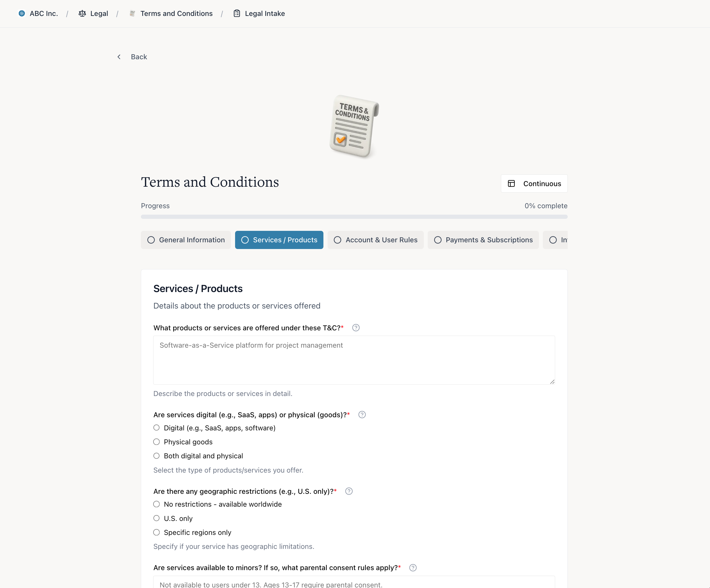Select the Digital services radio option
The image size is (710, 588).
pyautogui.click(x=157, y=428)
